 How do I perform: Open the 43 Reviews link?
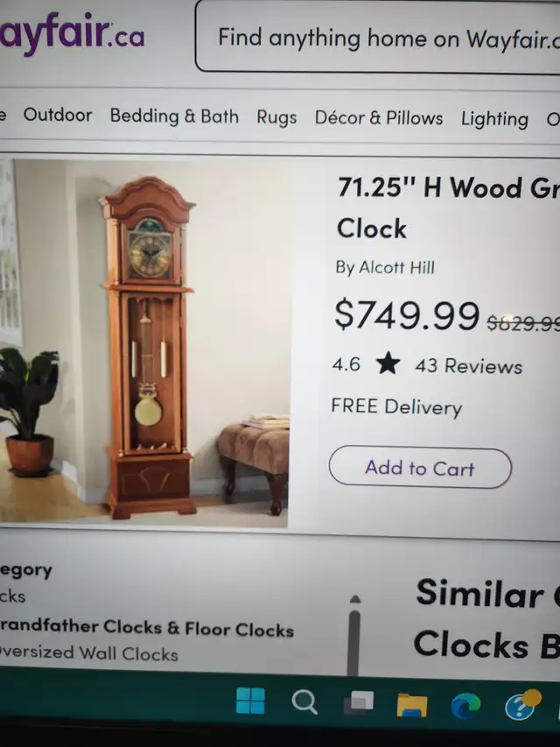469,366
